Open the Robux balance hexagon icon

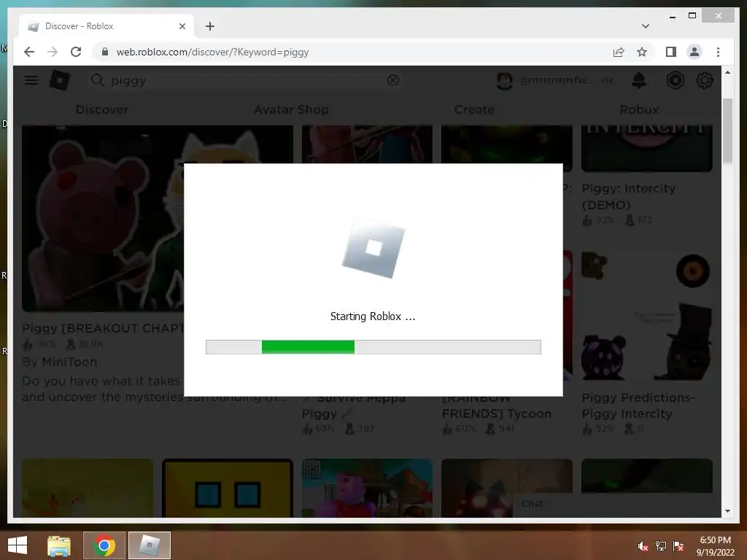coord(675,80)
